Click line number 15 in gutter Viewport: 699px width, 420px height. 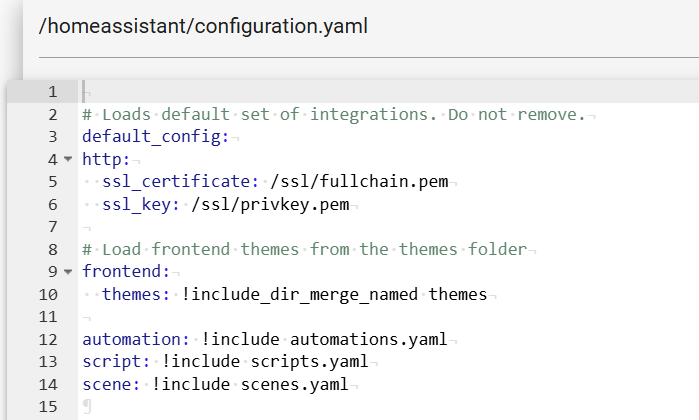tap(48, 407)
